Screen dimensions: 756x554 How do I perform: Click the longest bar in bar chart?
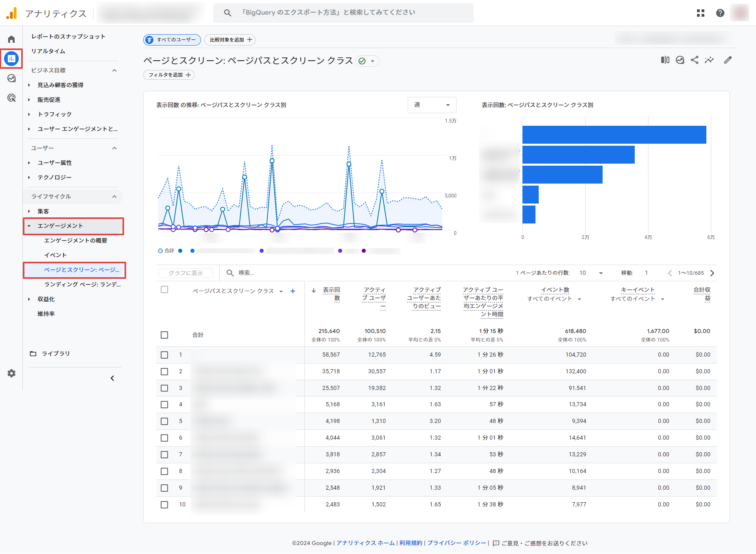click(614, 135)
